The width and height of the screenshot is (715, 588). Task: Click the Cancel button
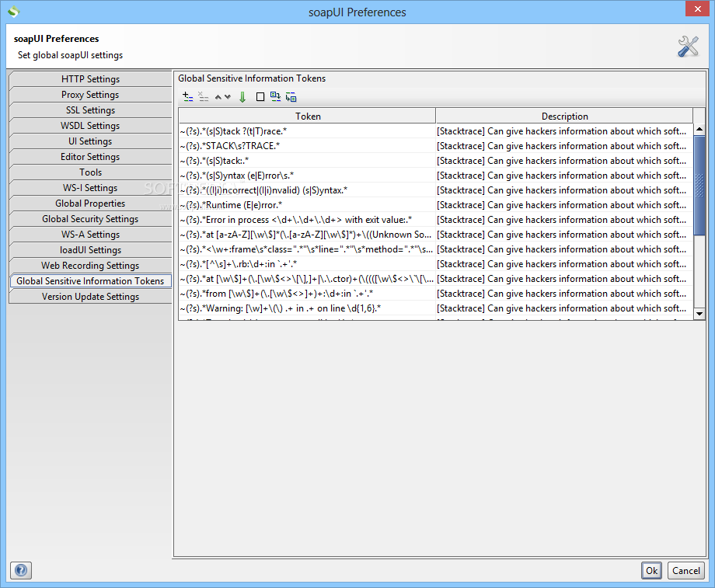point(685,570)
